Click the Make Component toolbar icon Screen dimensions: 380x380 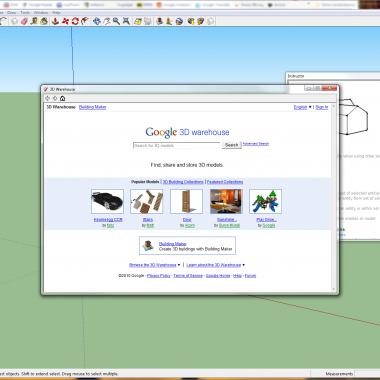click(x=14, y=21)
